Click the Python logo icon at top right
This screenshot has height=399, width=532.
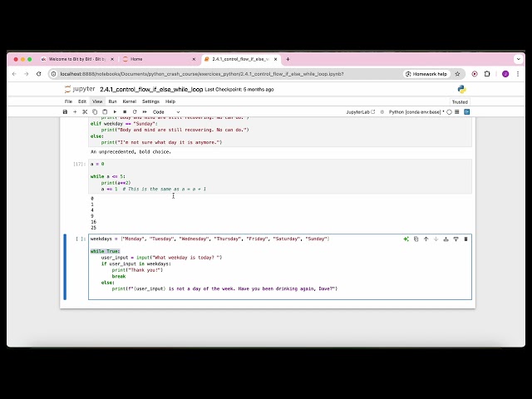coord(462,89)
